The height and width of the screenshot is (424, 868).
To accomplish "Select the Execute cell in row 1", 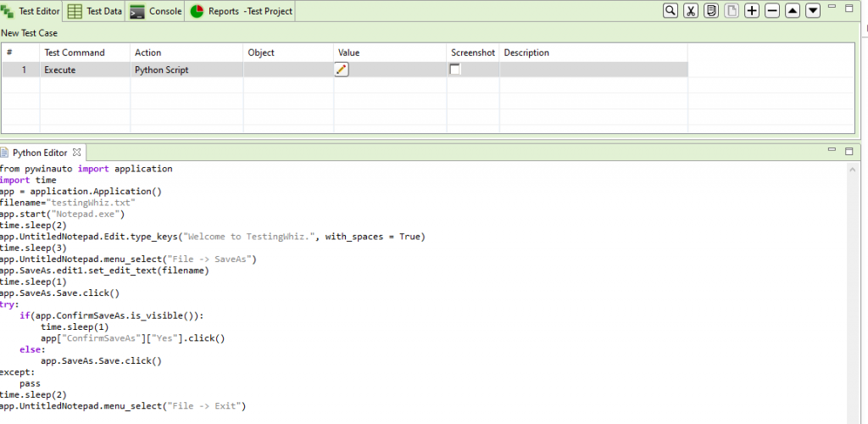I will (x=86, y=70).
